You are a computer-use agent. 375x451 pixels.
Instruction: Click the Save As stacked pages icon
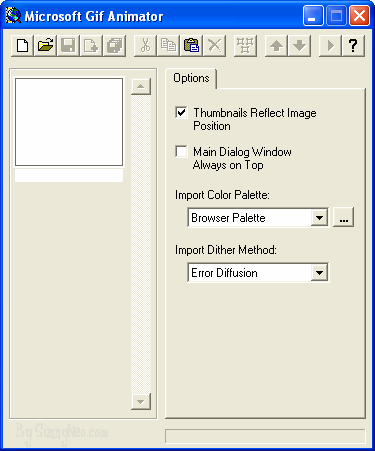[114, 45]
